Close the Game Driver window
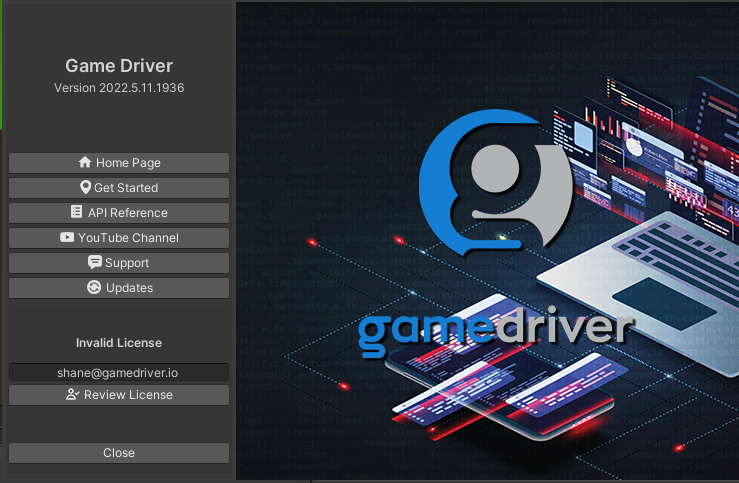Screen dimensions: 739x483 tap(119, 453)
